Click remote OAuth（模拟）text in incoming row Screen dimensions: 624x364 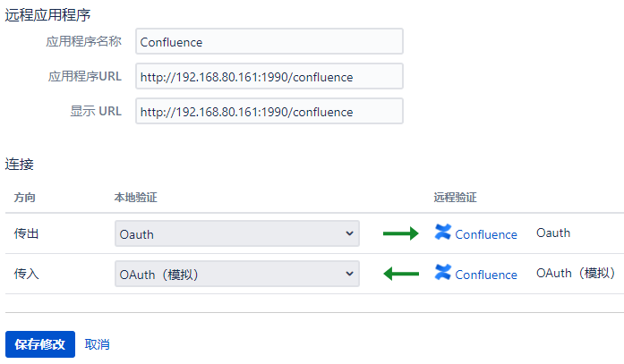point(576,273)
